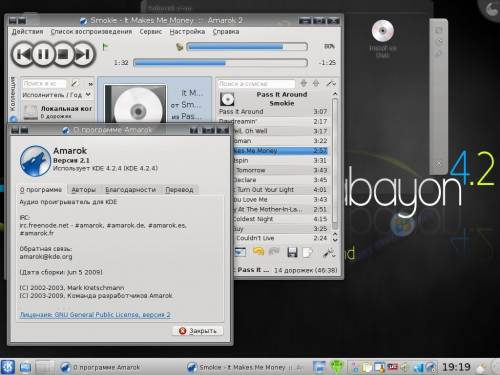This screenshot has width=500, height=375.
Task: Open the Настройка menu
Action: tap(187, 32)
